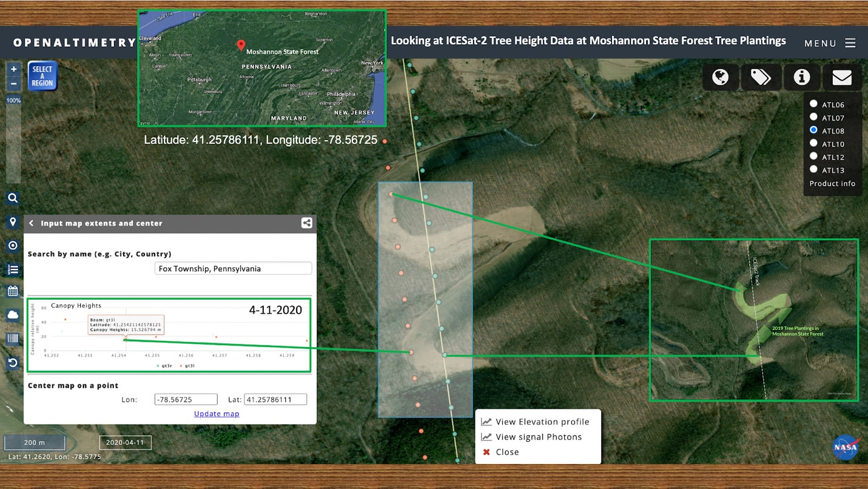The image size is (868, 489).
Task: Select the ATL08 radio option
Action: (x=813, y=130)
